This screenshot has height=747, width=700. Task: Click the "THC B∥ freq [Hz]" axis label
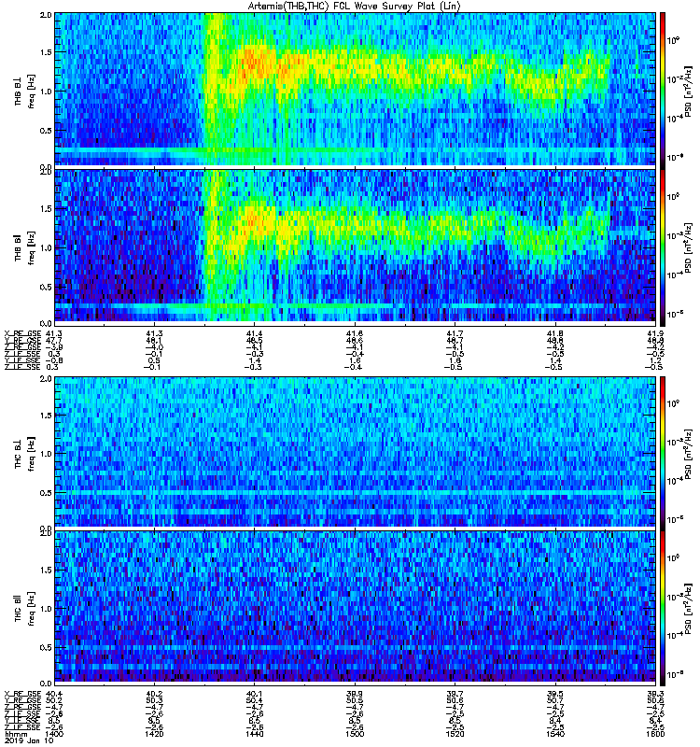24,608
